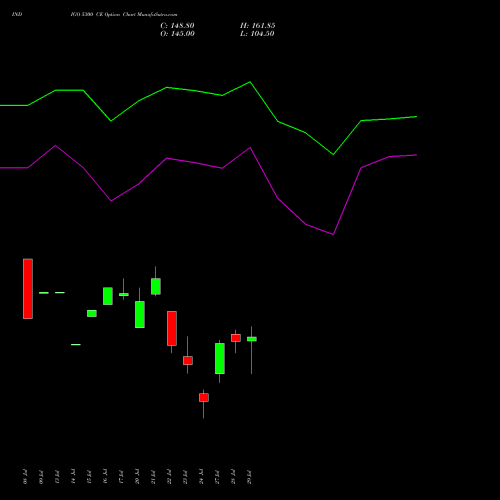Select the 24 Jul date axis label
The width and height of the screenshot is (500, 500).
pyautogui.click(x=201, y=477)
